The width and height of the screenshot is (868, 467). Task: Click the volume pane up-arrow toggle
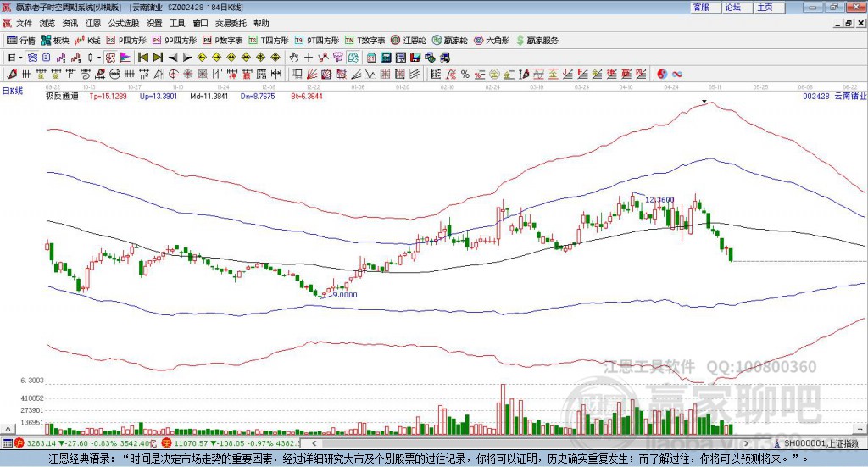[8, 429]
